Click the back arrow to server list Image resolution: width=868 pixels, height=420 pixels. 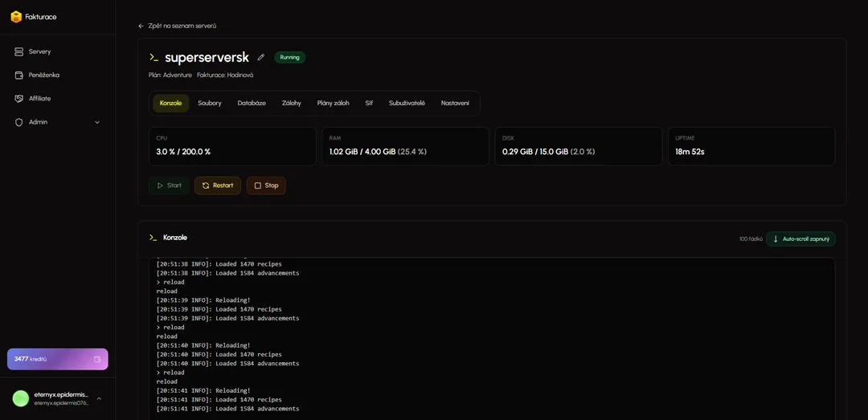point(141,26)
